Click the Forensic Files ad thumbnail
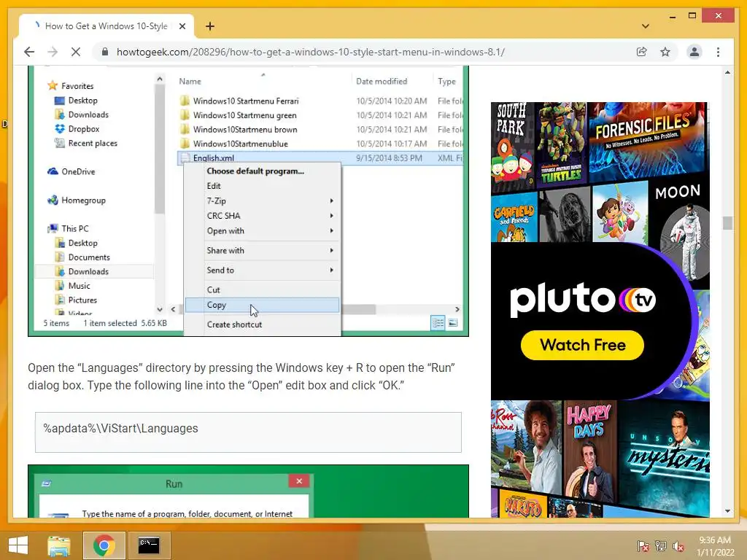The width and height of the screenshot is (747, 560). tap(648, 141)
